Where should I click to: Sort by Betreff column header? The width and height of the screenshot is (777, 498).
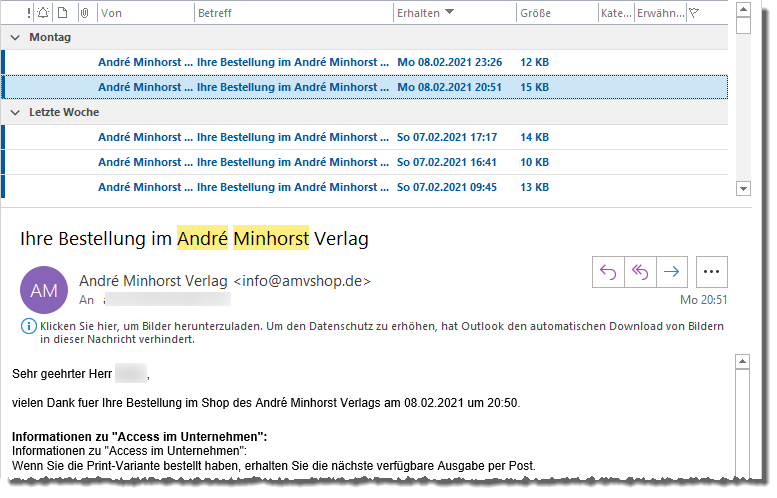(294, 13)
